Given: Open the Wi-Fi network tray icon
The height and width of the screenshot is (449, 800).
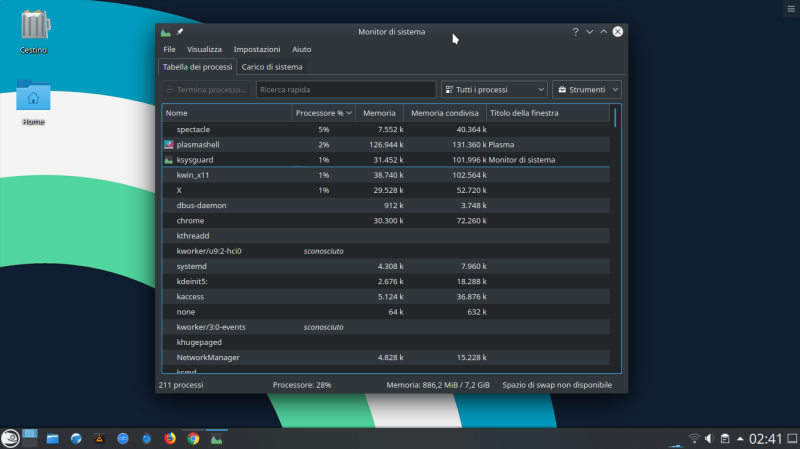Looking at the screenshot, I should coord(694,438).
